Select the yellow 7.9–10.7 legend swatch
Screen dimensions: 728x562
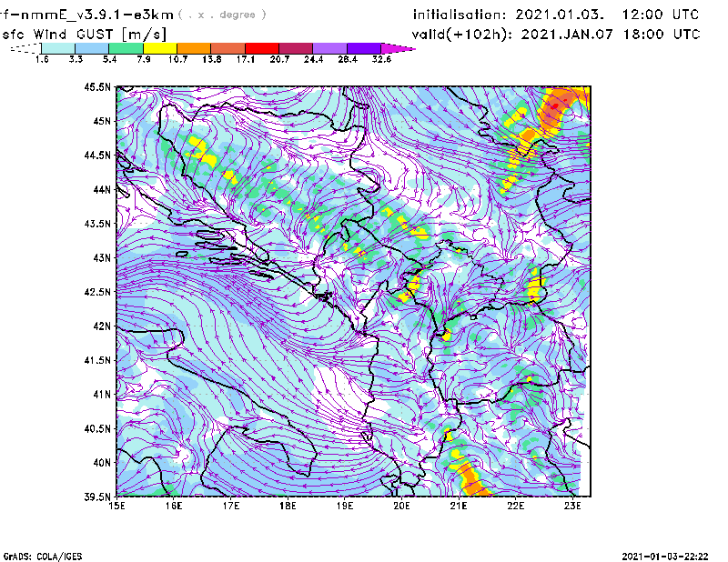coord(160,48)
